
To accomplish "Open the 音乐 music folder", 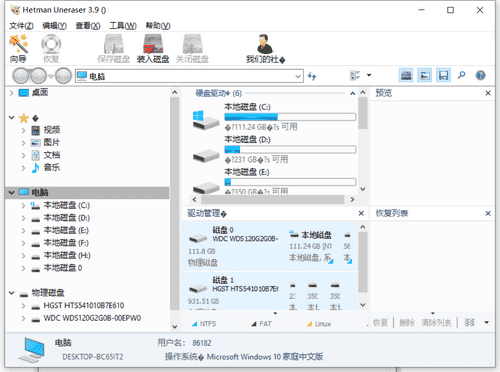I will (x=45, y=167).
